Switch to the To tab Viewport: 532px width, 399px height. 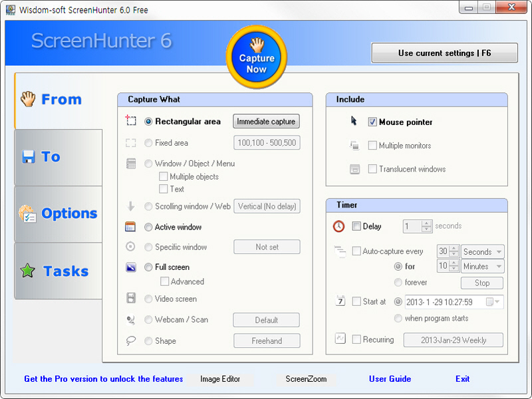tap(59, 157)
